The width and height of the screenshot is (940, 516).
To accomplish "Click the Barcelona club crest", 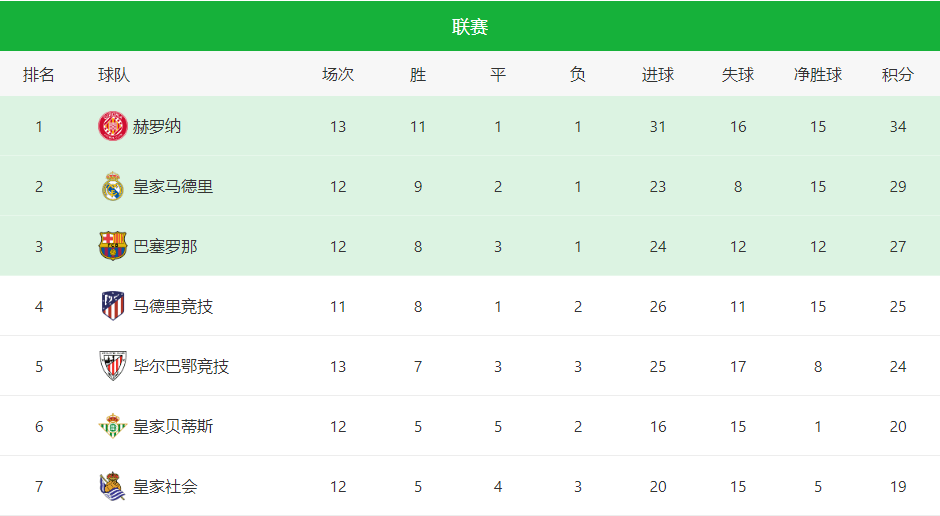I will tap(113, 246).
